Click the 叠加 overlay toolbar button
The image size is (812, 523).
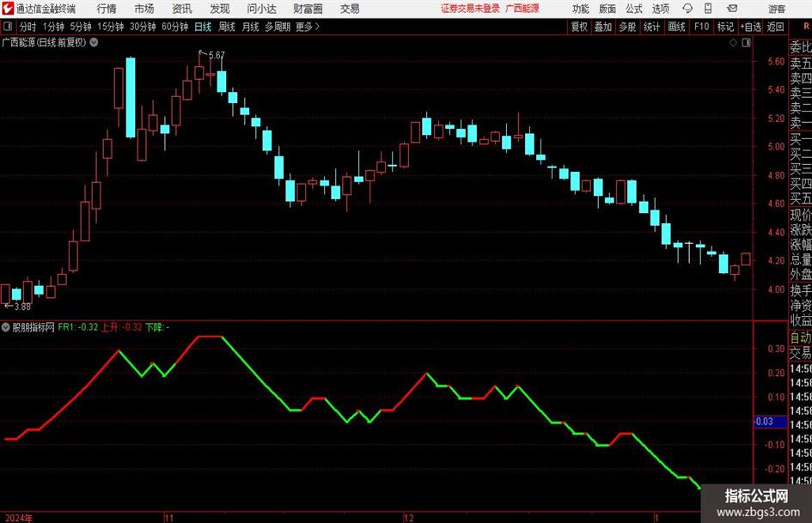point(603,27)
